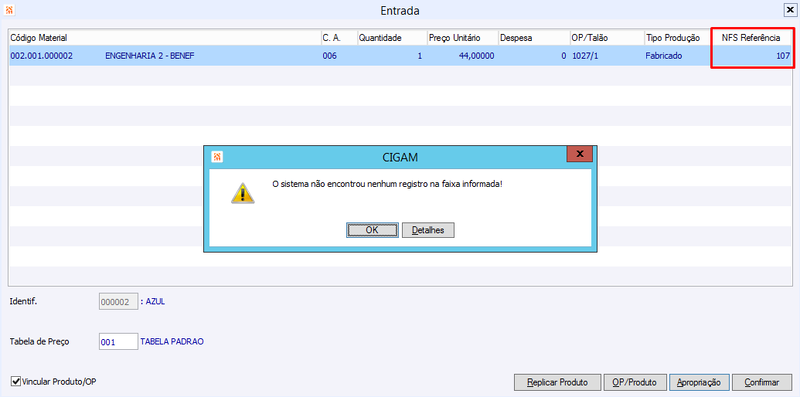Click the NFS Referência value 107
The width and height of the screenshot is (800, 397).
coord(784,56)
